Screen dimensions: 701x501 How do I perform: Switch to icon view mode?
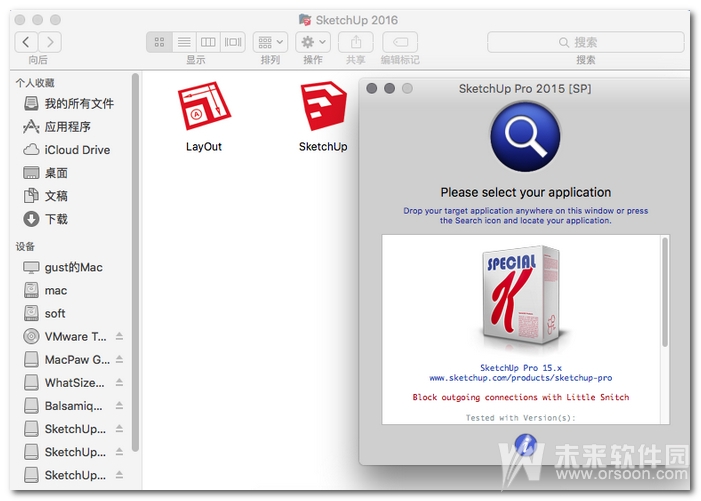[x=159, y=42]
